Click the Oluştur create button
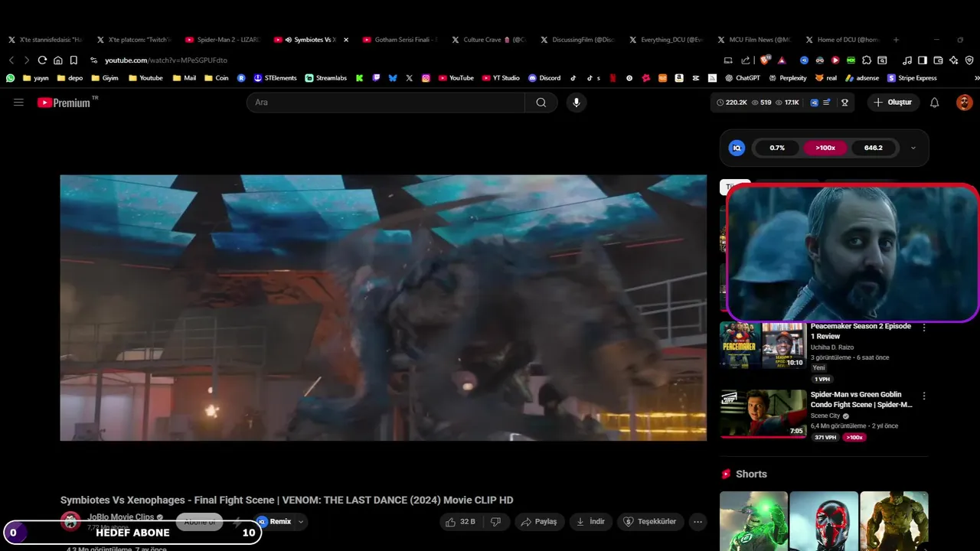 pos(893,102)
